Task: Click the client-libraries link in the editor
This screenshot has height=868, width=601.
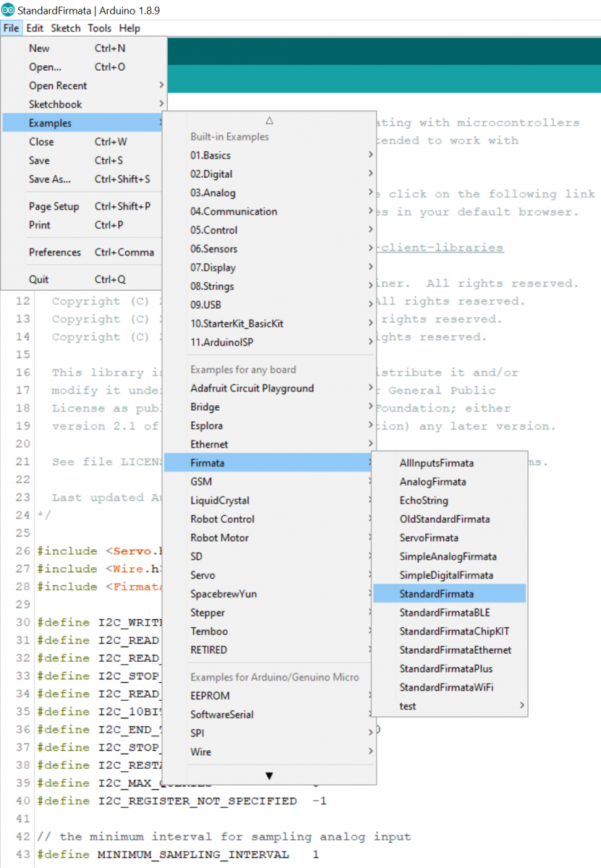Action: click(440, 247)
